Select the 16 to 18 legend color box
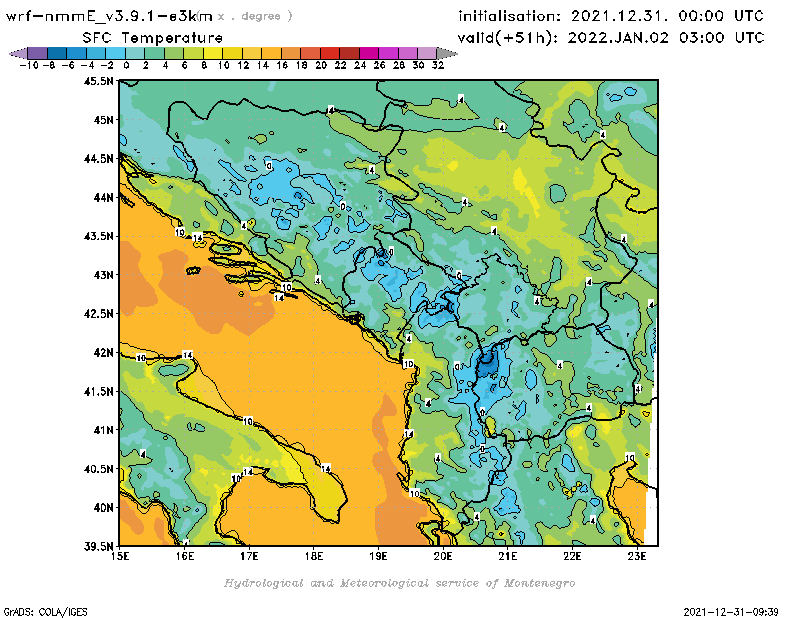 point(291,53)
